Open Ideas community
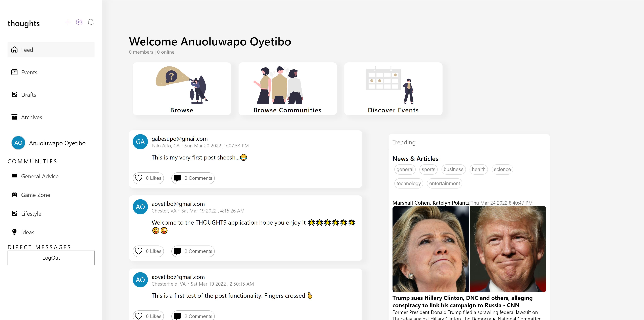 point(51,232)
